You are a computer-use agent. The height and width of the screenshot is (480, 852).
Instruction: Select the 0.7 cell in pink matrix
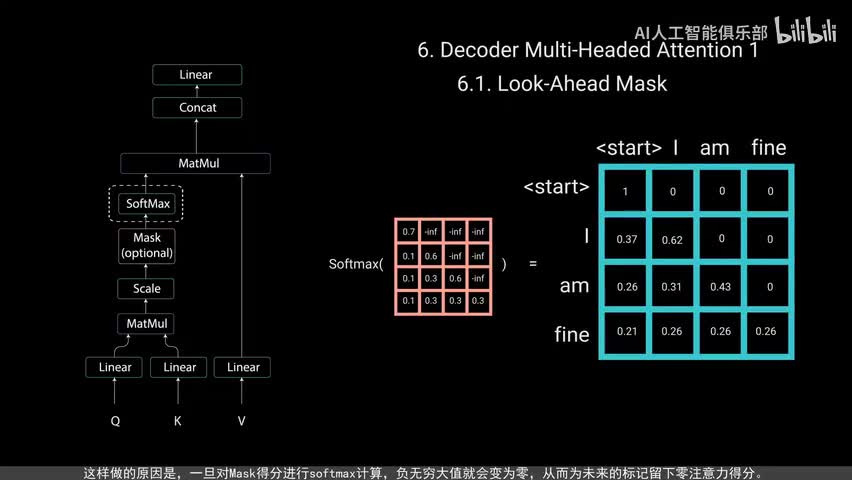(x=407, y=232)
